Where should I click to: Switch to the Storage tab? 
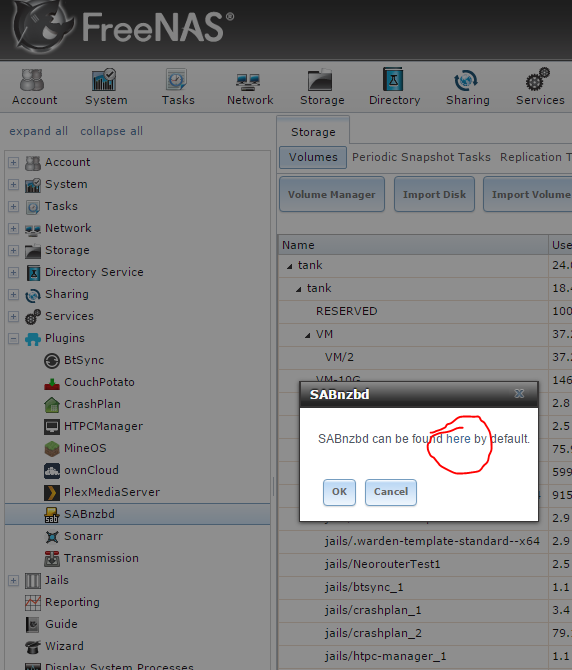pyautogui.click(x=313, y=132)
